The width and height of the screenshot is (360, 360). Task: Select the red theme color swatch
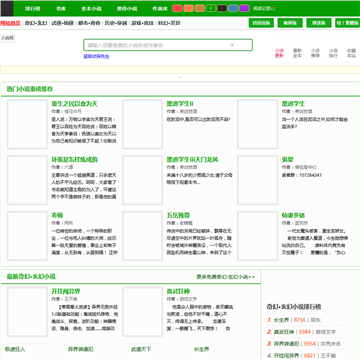tap(178, 8)
